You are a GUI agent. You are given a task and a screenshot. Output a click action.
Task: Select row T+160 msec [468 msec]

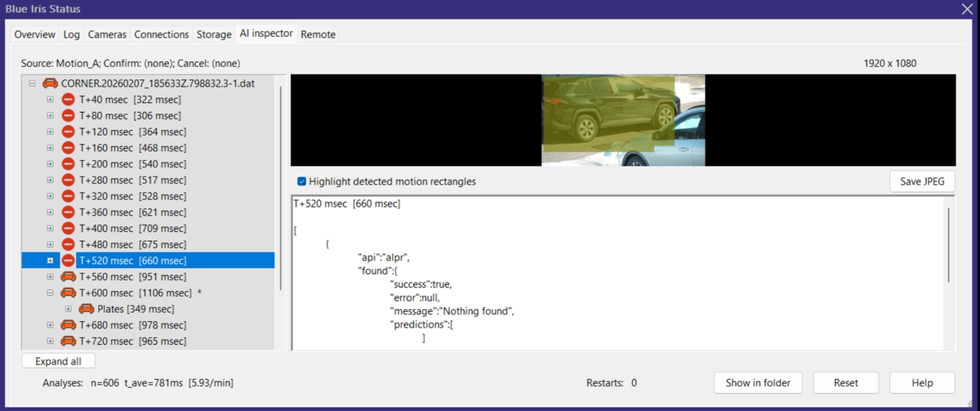coord(132,148)
